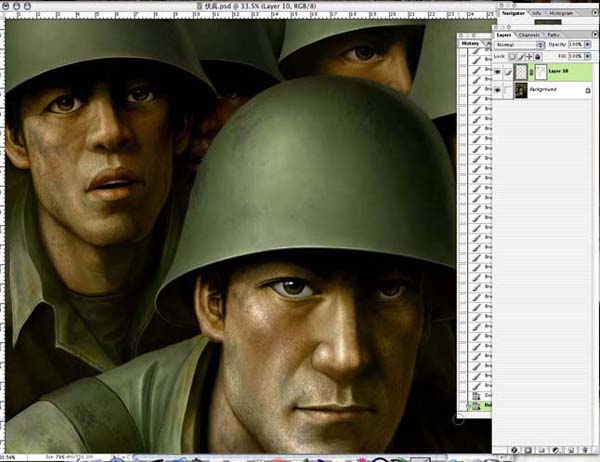
Task: Open the Navigator panel options menu
Action: tap(595, 13)
